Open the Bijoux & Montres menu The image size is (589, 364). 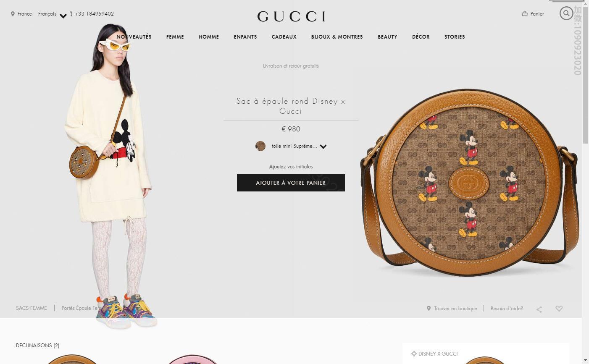337,37
